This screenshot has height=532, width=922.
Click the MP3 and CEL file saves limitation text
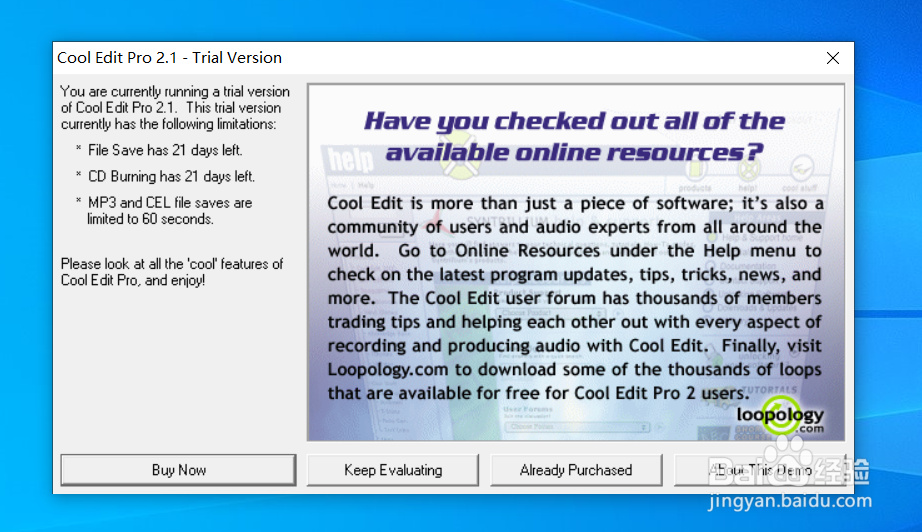click(169, 210)
